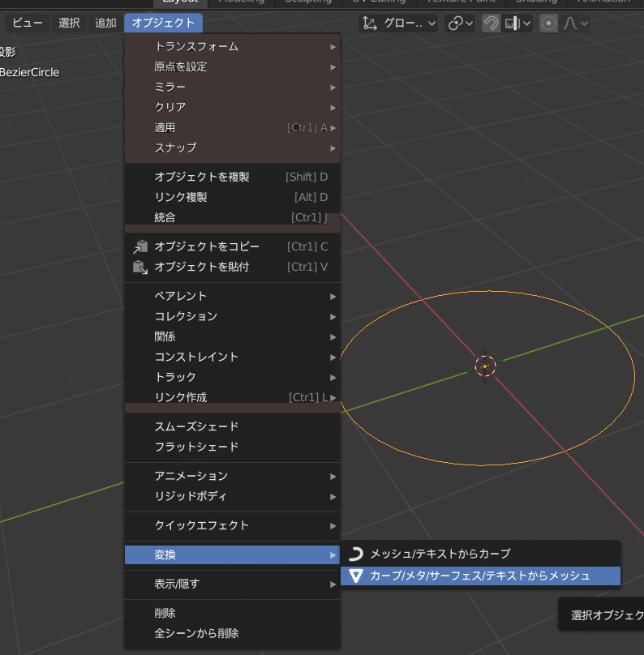The height and width of the screenshot is (655, 644).
Task: Open the コレクション submenu
Action: tap(232, 317)
